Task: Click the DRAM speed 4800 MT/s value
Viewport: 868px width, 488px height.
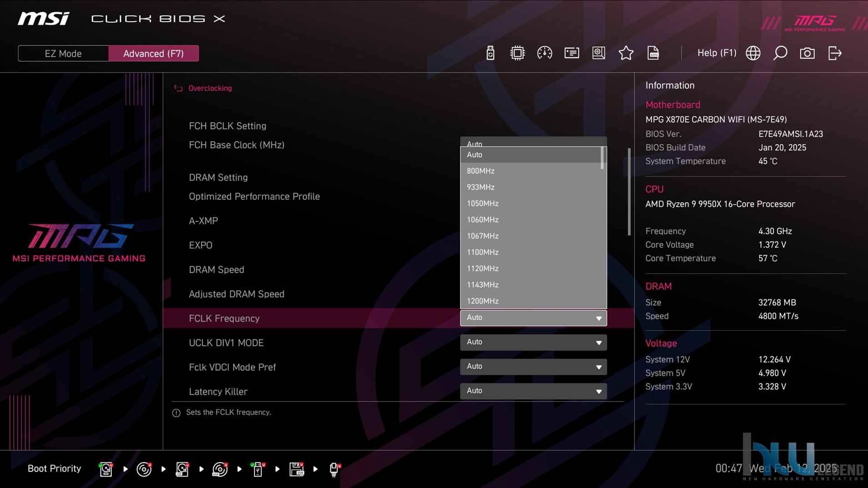Action: (778, 316)
